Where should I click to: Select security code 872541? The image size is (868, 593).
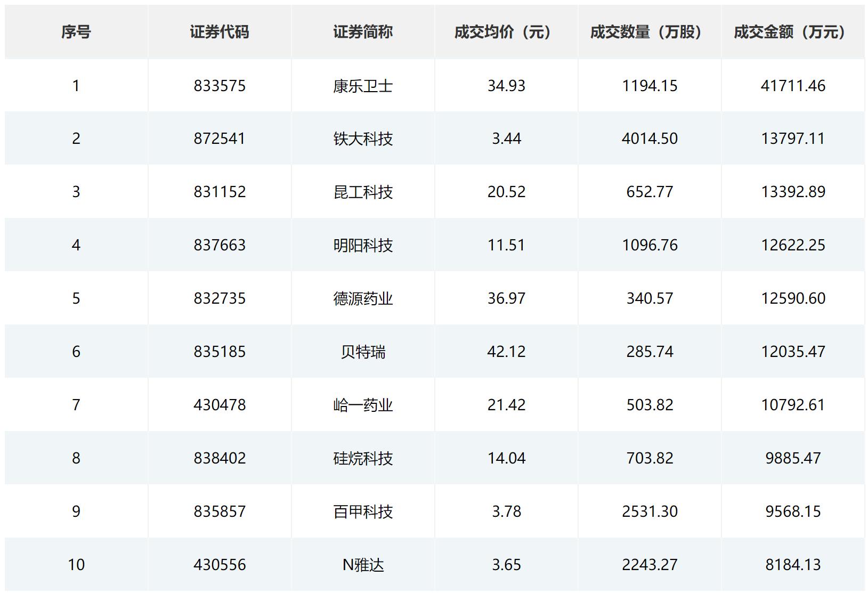coord(220,139)
